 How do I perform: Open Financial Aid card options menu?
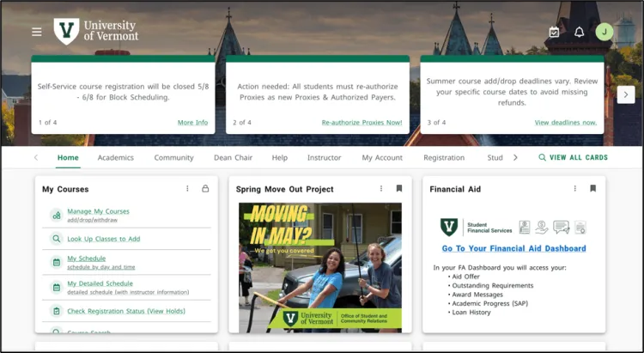pyautogui.click(x=575, y=189)
